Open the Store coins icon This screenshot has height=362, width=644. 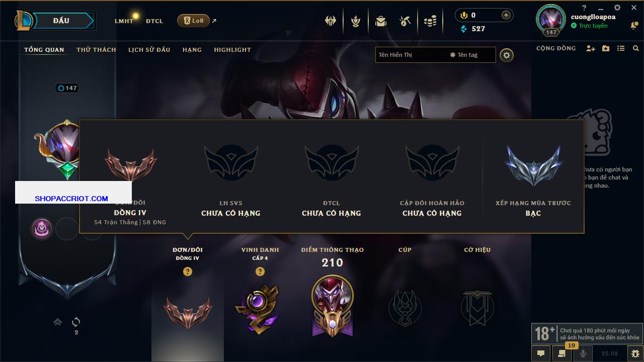pyautogui.click(x=430, y=21)
